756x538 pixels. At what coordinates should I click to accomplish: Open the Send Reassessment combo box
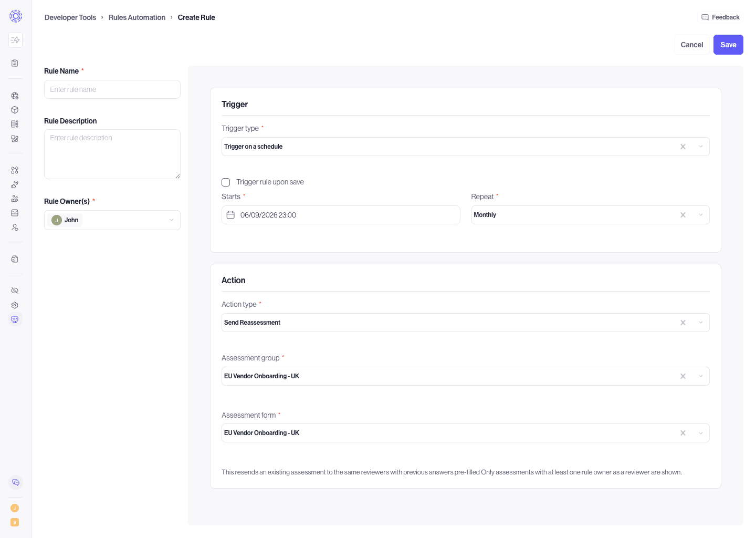(x=465, y=323)
